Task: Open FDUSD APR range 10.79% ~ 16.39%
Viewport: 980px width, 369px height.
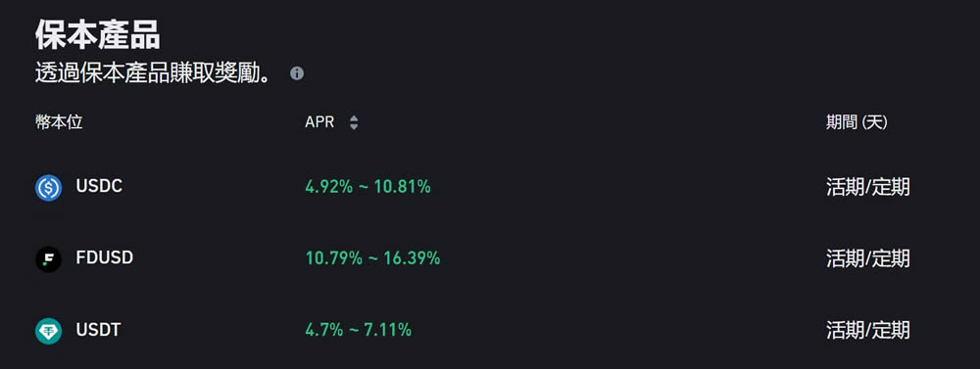Action: 372,257
